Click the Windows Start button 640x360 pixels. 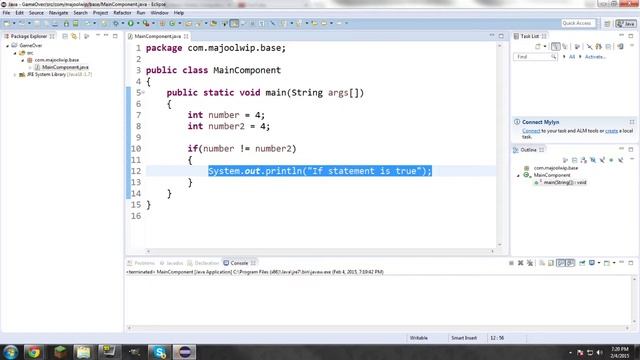[11, 352]
